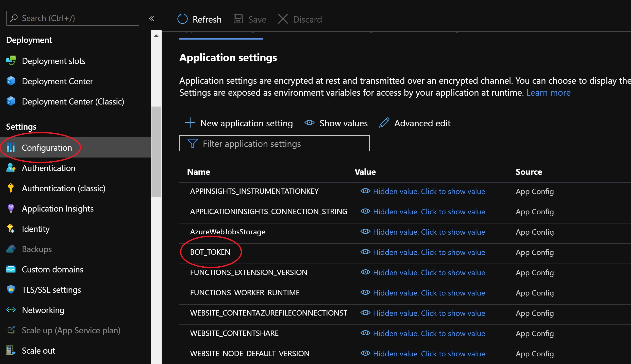Viewport: 631px width, 364px height.
Task: Click the Refresh icon in the toolbar
Action: [x=182, y=19]
